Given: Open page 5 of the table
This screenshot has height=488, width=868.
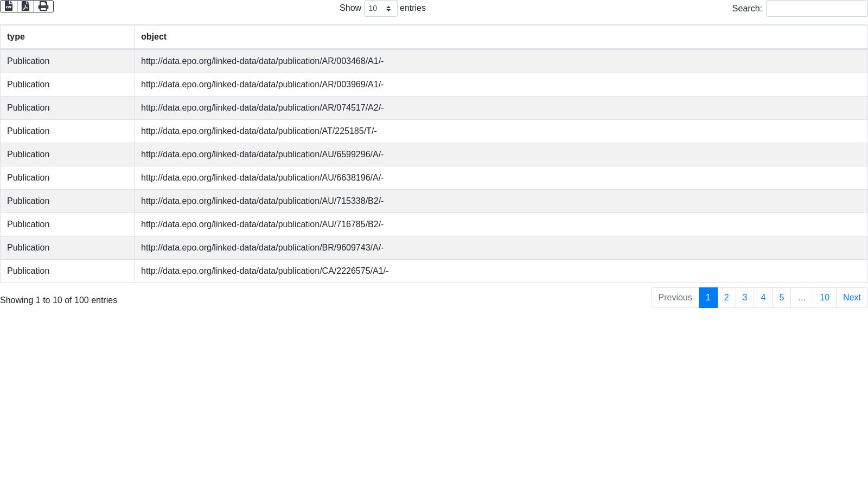Looking at the screenshot, I should (x=781, y=298).
